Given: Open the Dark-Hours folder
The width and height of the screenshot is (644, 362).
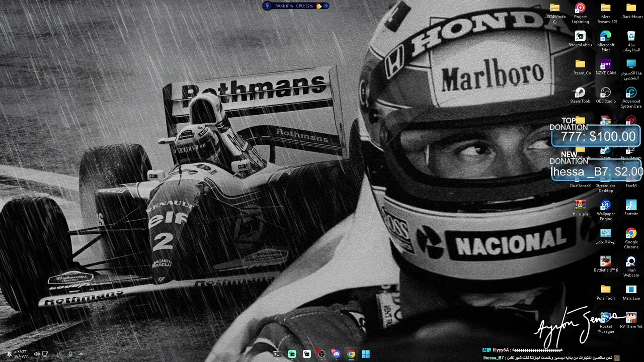Looking at the screenshot, I should point(631,11).
